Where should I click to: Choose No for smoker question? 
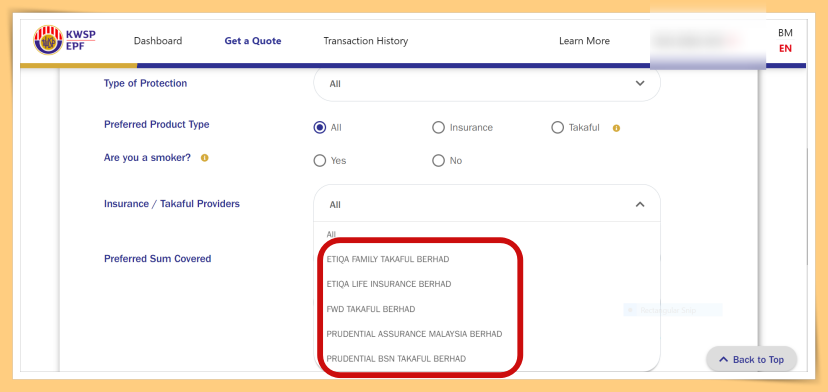click(438, 161)
